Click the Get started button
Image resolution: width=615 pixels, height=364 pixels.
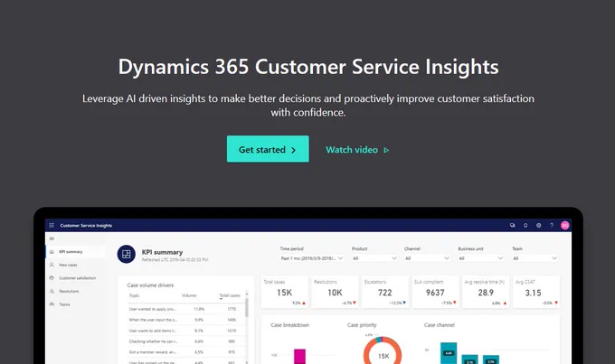tap(268, 149)
